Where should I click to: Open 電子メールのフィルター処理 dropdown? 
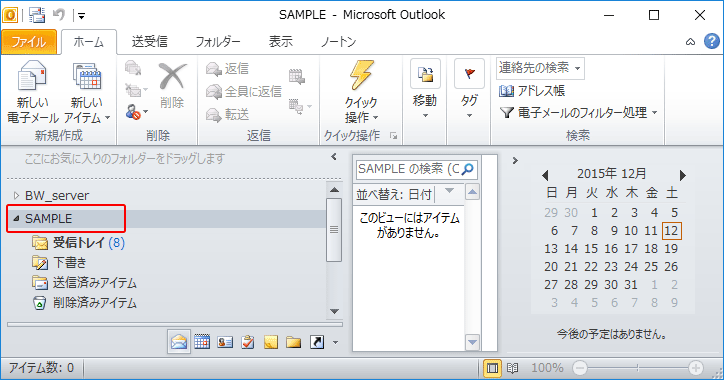click(x=579, y=112)
